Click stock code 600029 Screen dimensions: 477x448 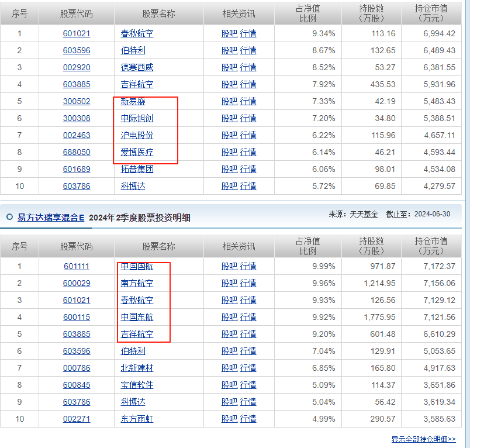click(x=77, y=283)
